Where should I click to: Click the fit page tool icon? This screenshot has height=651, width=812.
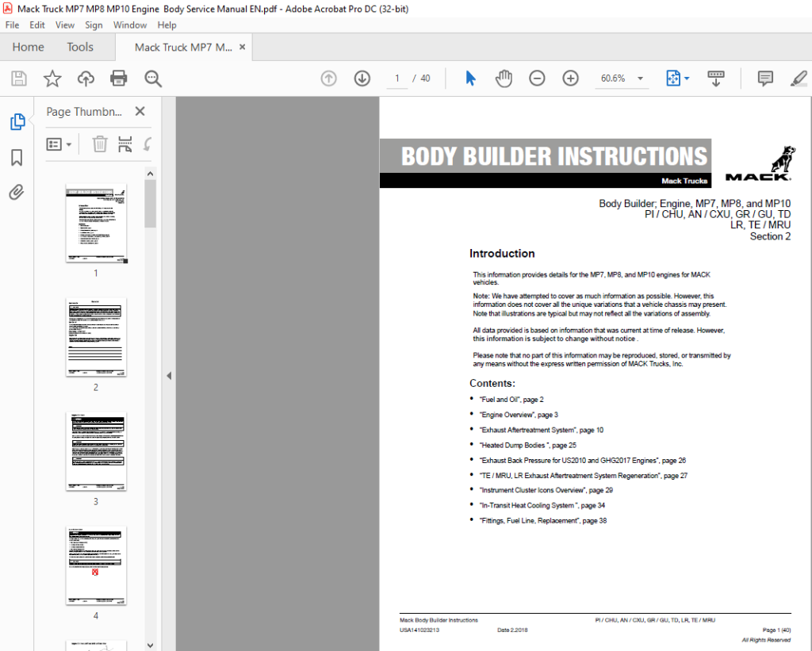coord(672,79)
